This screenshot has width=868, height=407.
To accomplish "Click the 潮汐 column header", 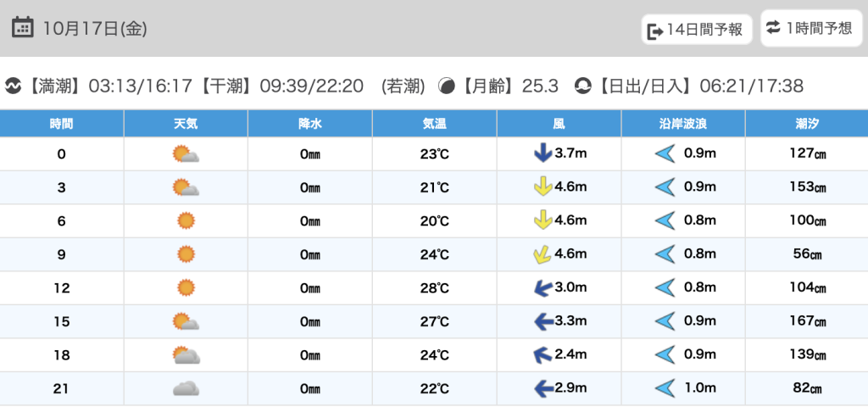I will pos(806,124).
